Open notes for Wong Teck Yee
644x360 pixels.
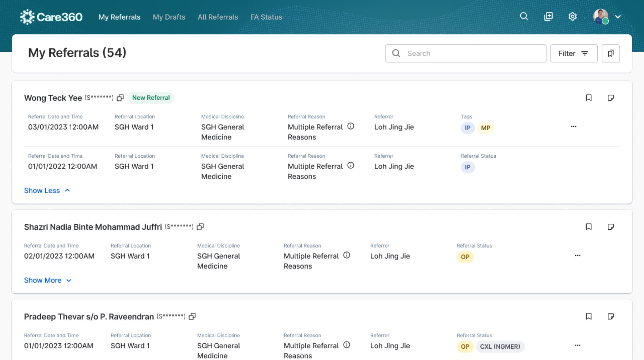coord(611,98)
